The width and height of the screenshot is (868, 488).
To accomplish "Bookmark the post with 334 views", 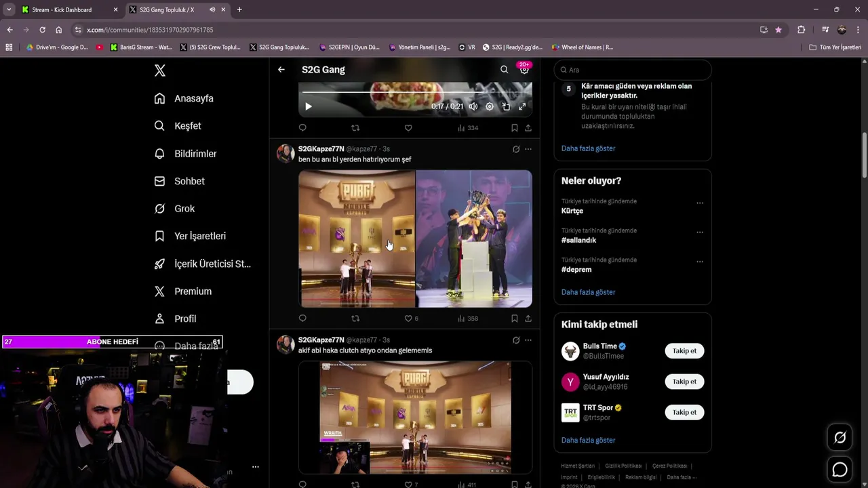I will pos(515,127).
